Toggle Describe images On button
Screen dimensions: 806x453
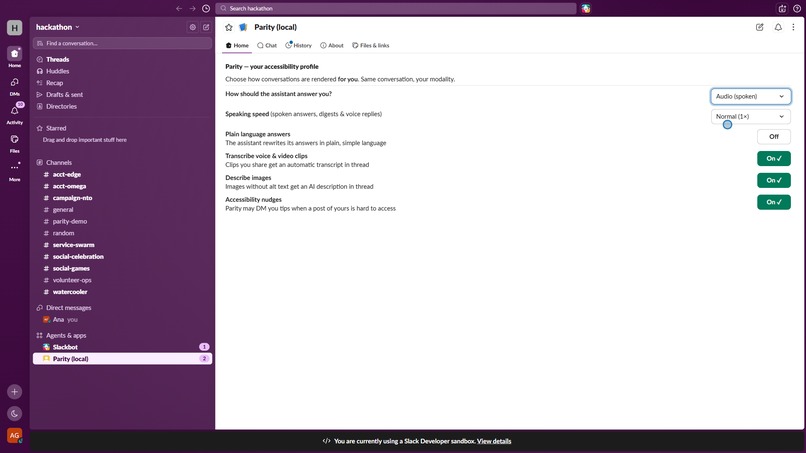click(774, 180)
